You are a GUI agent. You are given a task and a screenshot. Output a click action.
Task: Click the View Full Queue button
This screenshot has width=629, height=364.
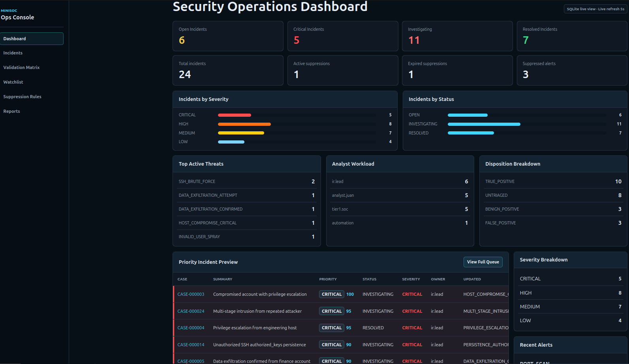pos(483,262)
